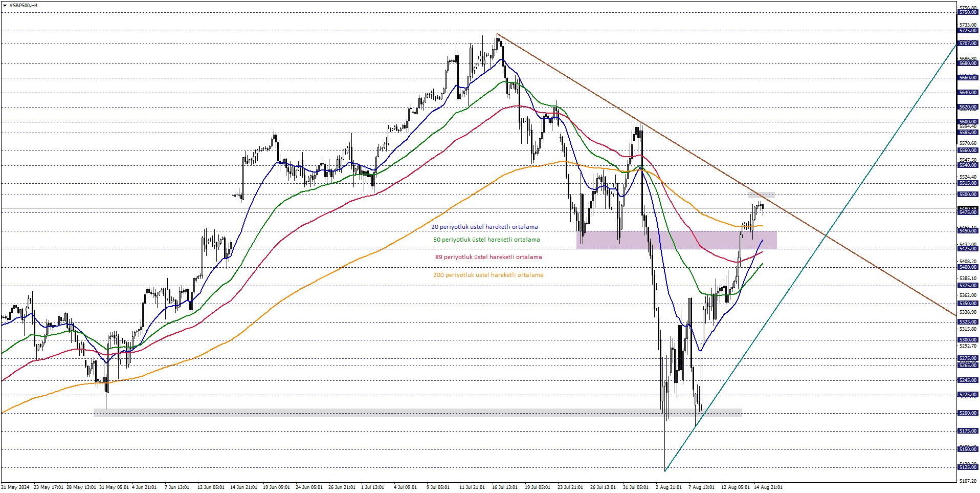Click the 5450.00 price level label
The width and height of the screenshot is (980, 493).
point(968,231)
